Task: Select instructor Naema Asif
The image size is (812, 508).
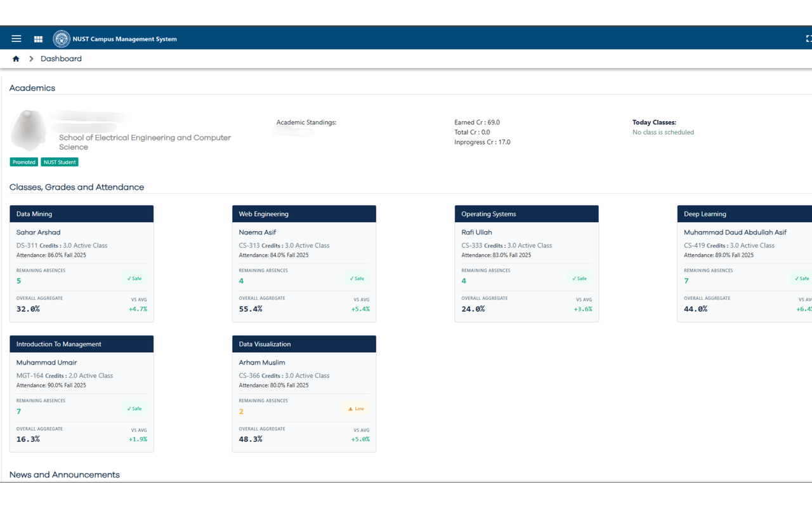Action: [x=258, y=232]
